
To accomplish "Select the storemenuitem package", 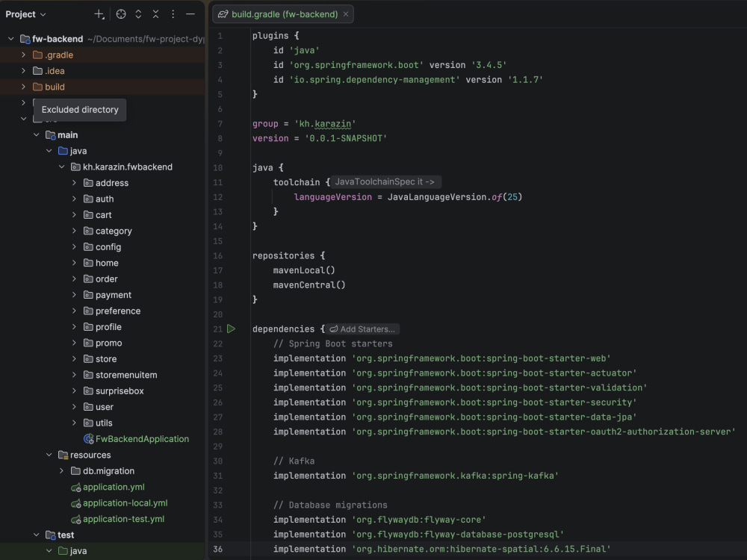I will click(x=125, y=375).
